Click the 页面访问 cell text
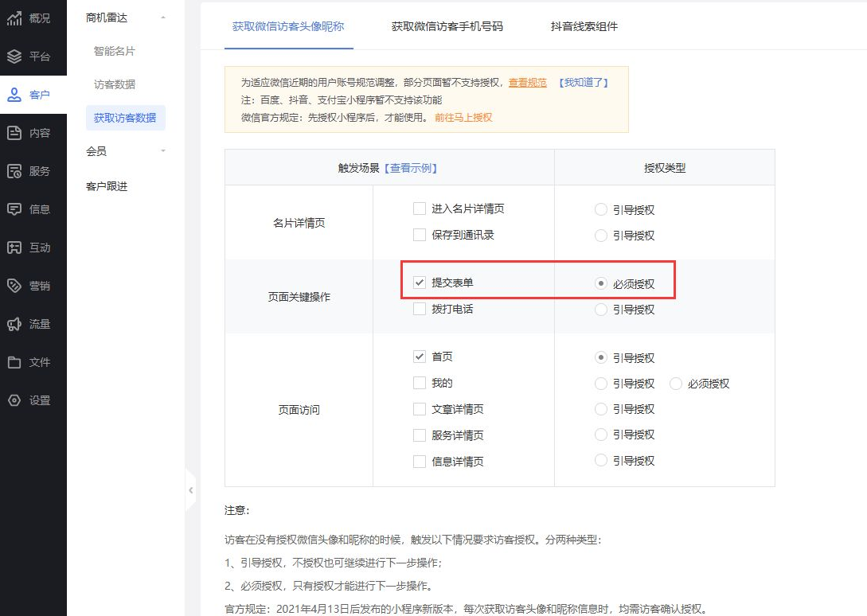This screenshot has height=616, width=867. click(x=299, y=410)
